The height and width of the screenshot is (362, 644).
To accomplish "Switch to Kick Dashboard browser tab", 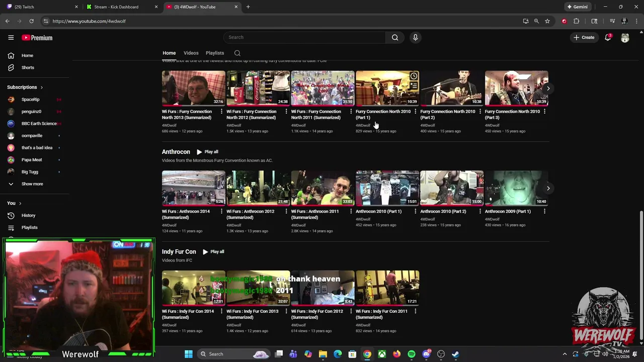I will coord(122,7).
